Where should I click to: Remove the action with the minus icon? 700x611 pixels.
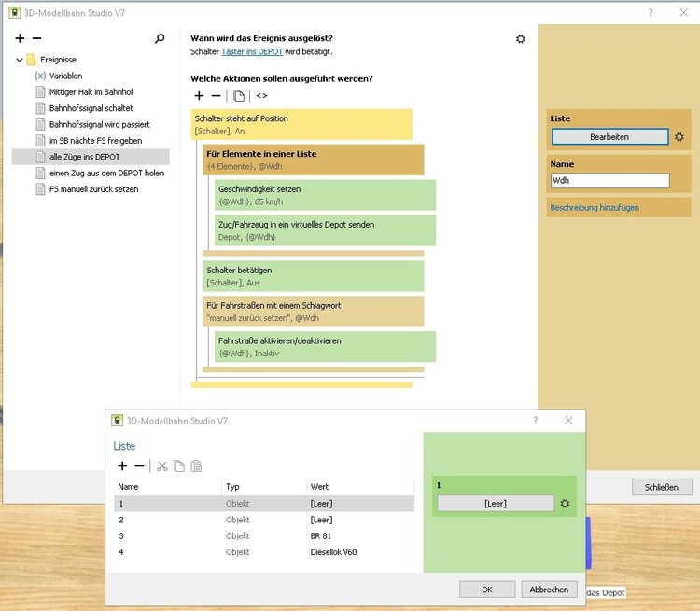tap(216, 95)
